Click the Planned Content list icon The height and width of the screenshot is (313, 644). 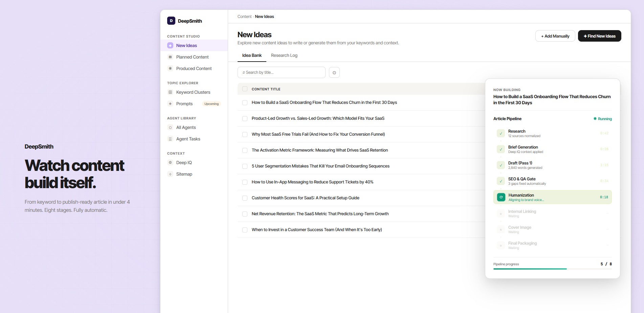[x=170, y=57]
